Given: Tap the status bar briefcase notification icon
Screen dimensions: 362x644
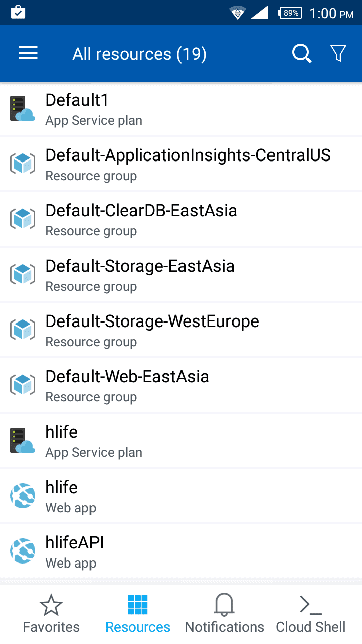Looking at the screenshot, I should coord(18,12).
